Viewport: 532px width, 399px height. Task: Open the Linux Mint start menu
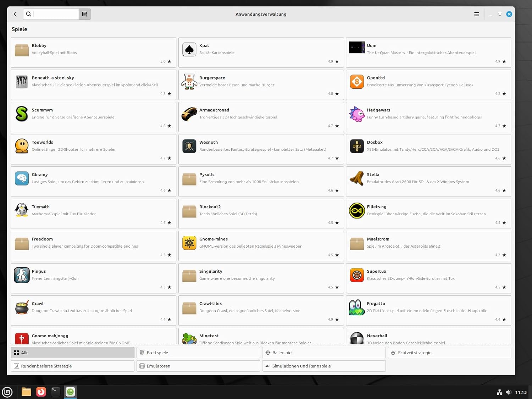coord(7,392)
